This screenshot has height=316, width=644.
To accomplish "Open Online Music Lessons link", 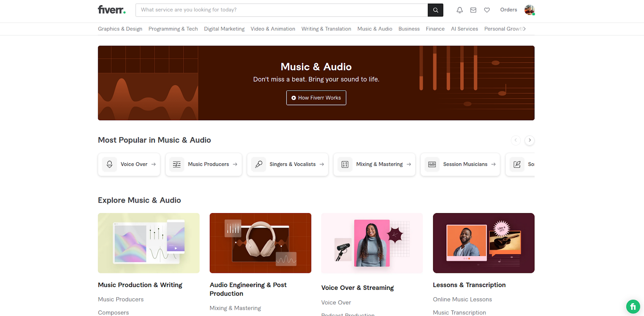I will point(462,300).
